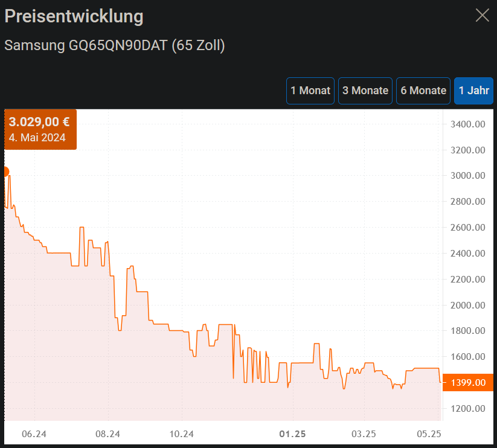
Task: Click the orange price point marker on the chart
Action: click(5, 171)
